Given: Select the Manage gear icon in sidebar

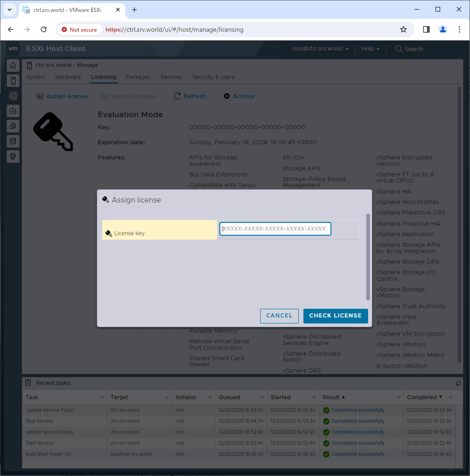Looking at the screenshot, I should coord(13,96).
